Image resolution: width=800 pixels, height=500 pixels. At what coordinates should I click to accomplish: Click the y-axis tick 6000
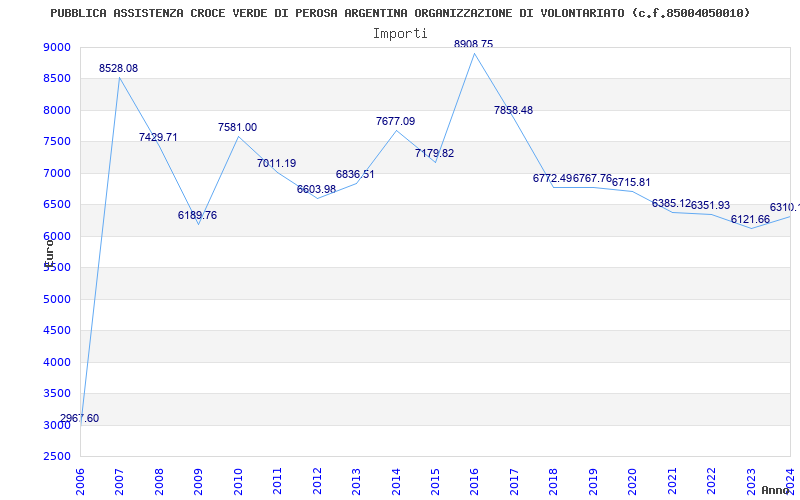[57, 236]
